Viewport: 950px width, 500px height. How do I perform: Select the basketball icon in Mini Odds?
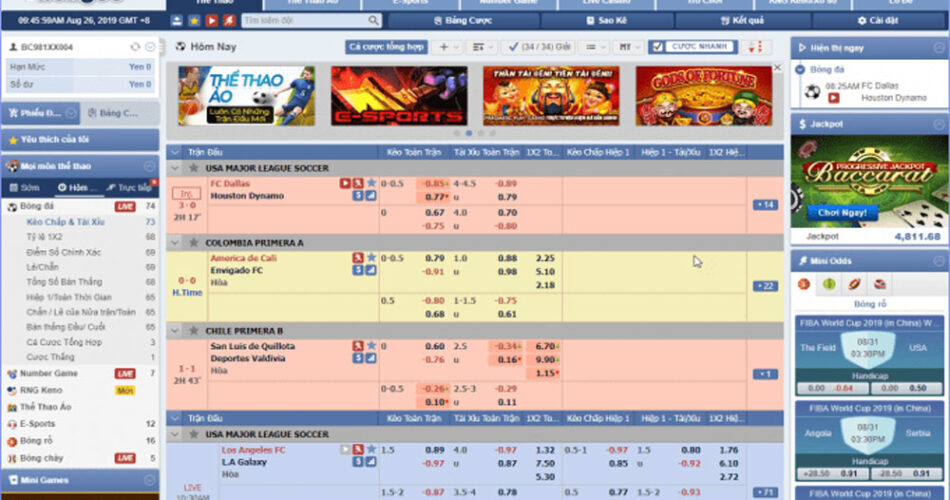coord(804,284)
